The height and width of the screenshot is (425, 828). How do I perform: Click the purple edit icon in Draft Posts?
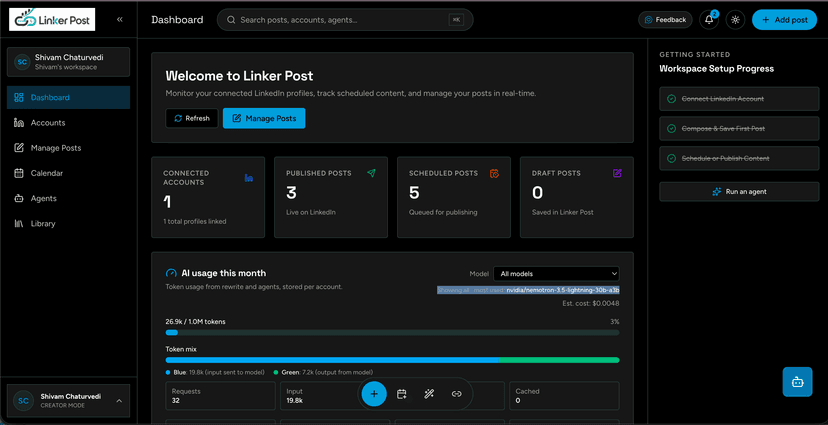pos(617,173)
